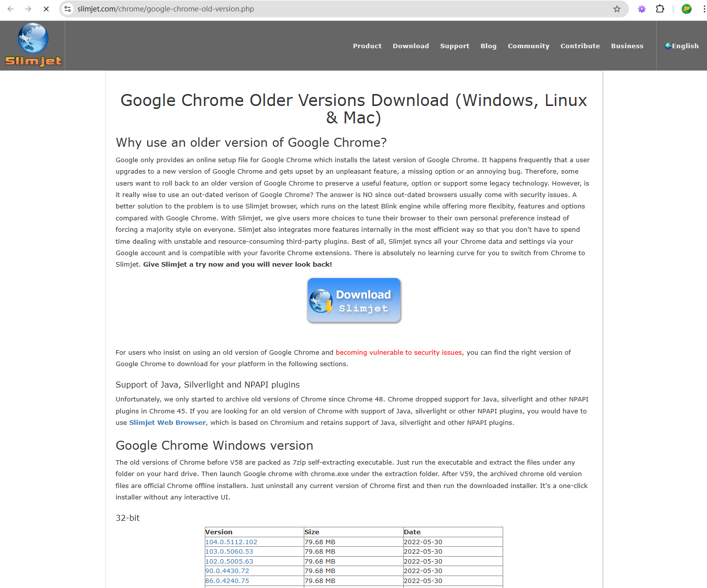Download Chrome version 90.0.4430.72

point(227,571)
